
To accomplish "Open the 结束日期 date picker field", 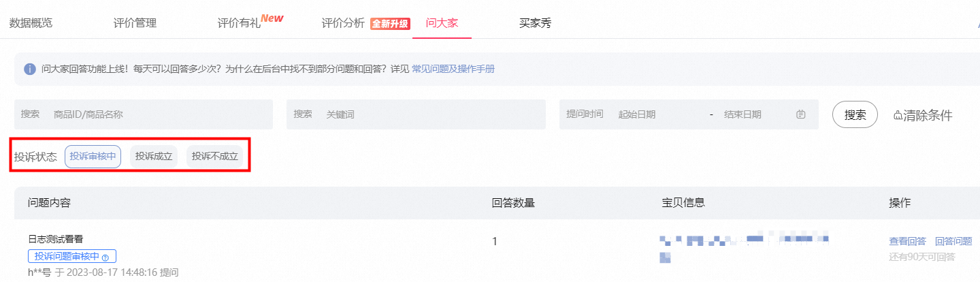I will 749,114.
